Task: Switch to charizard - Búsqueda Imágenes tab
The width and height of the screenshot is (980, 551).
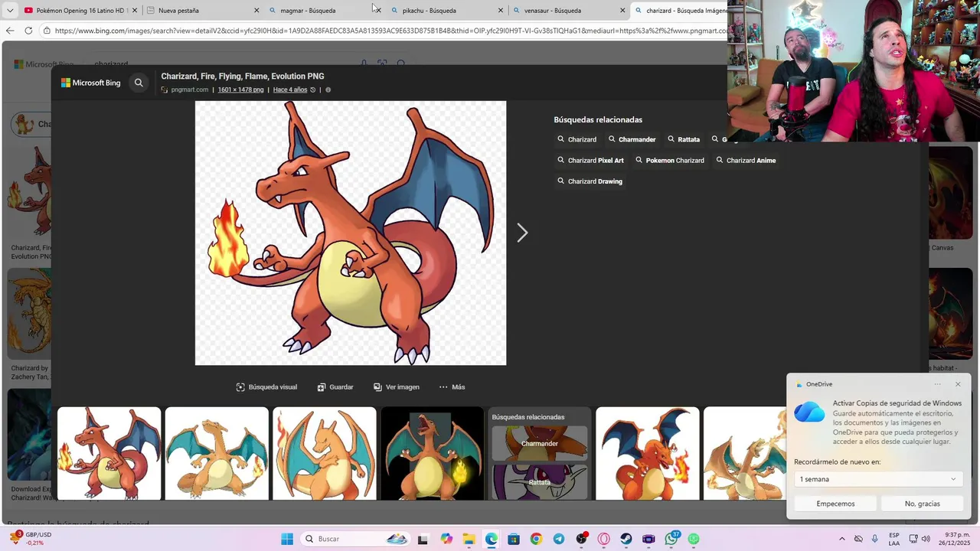Action: (x=680, y=11)
